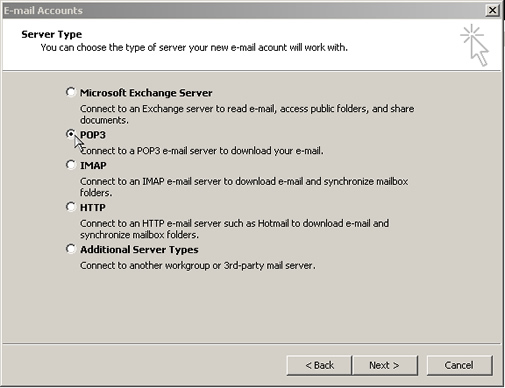This screenshot has height=388, width=505.
Task: Click the 'Server Type' heading
Action: click(x=52, y=34)
